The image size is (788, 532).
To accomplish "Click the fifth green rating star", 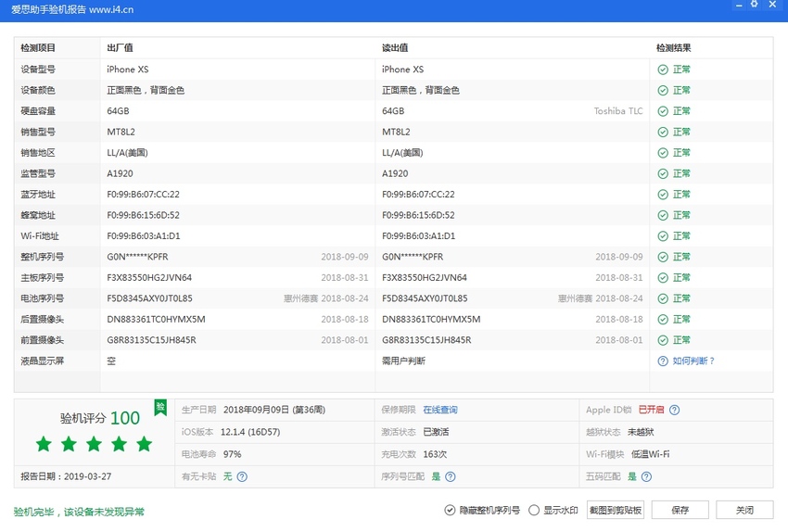I will tap(145, 444).
